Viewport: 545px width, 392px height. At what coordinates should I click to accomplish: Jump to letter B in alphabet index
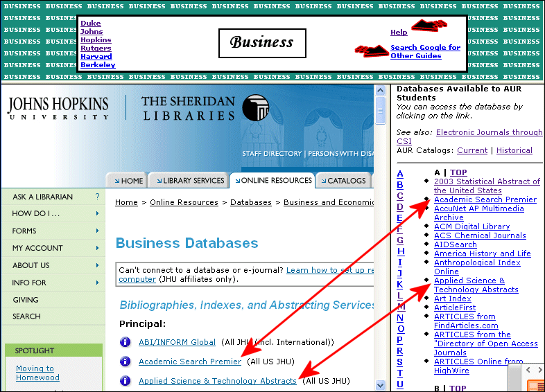point(400,185)
